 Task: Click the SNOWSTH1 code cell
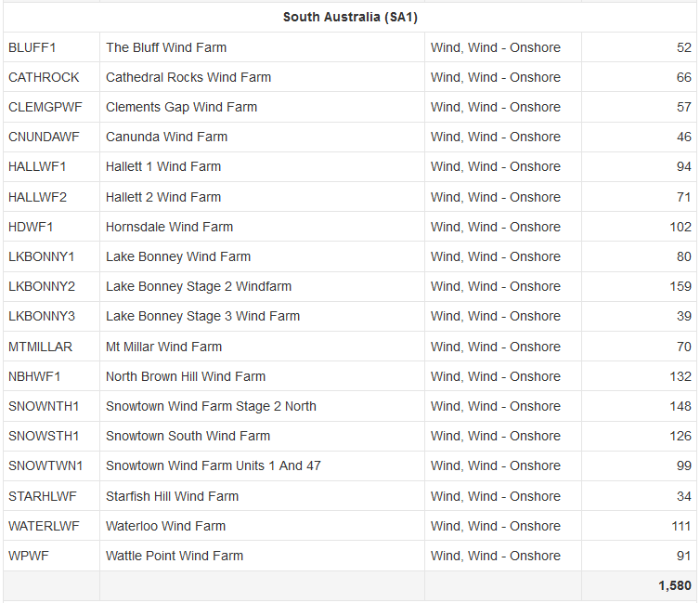(x=44, y=436)
